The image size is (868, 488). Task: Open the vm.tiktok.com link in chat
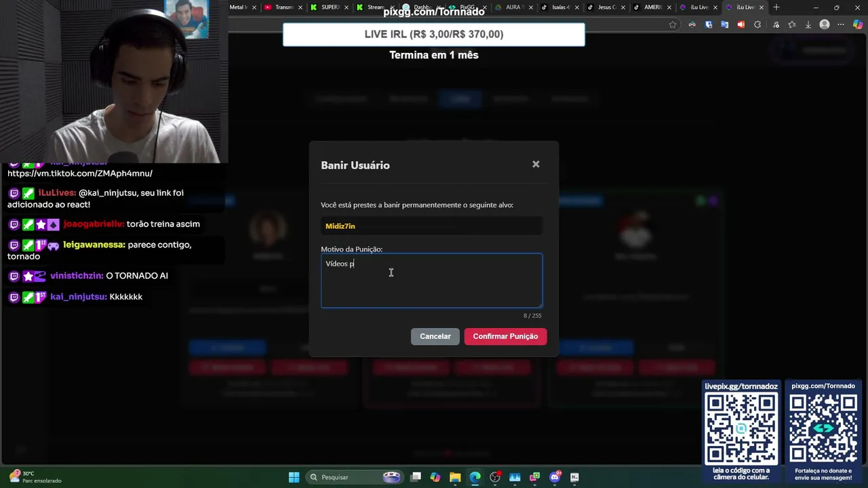tap(80, 173)
